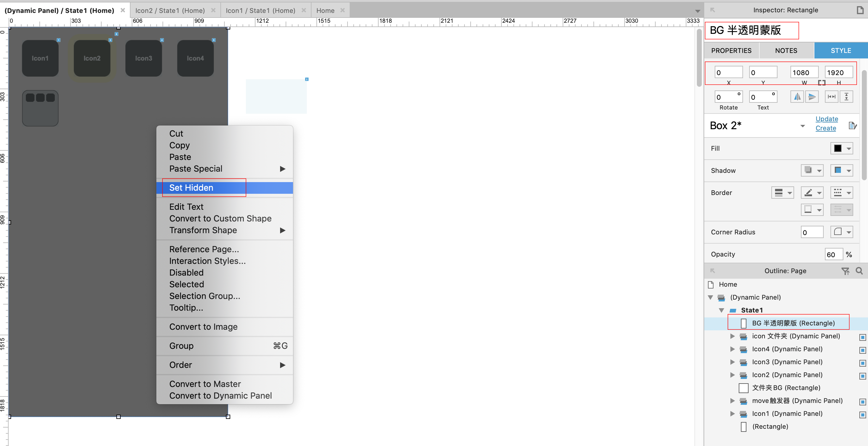Click the Update style link
The height and width of the screenshot is (446, 868).
[826, 119]
